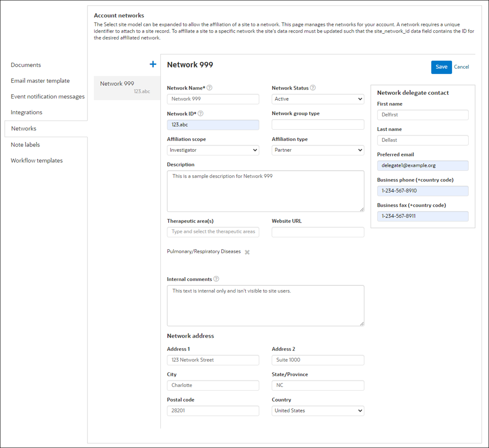Open Documents in the sidebar

(x=26, y=65)
